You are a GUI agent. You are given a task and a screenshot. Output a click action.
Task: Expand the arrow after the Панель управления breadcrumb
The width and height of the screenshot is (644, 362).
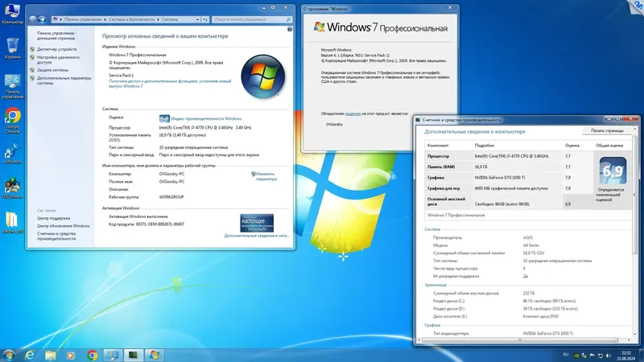[x=105, y=19]
